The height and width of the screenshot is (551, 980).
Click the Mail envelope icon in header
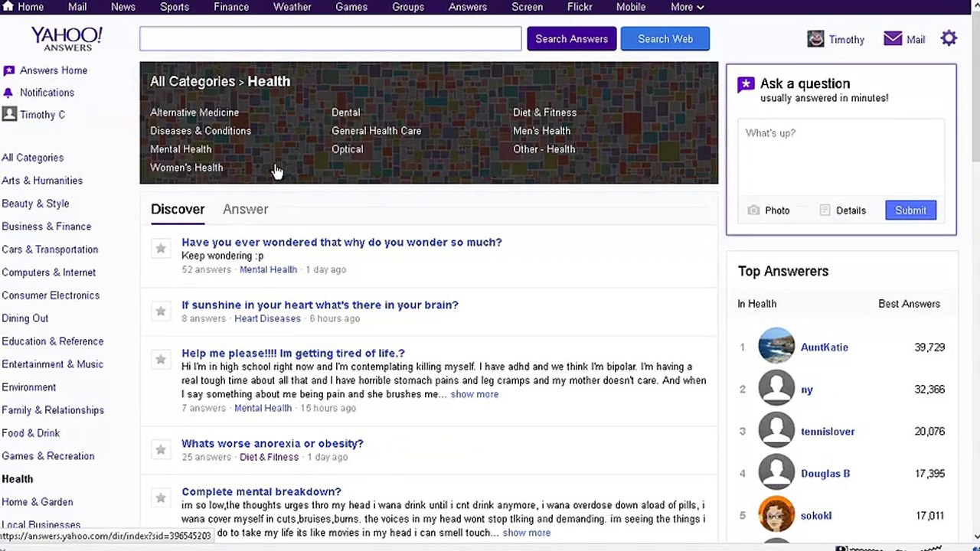(893, 38)
